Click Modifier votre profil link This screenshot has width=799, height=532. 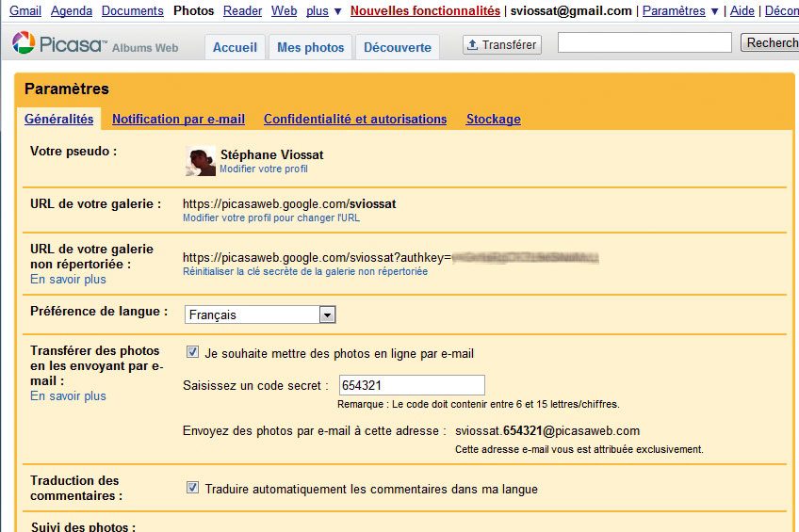(x=264, y=169)
